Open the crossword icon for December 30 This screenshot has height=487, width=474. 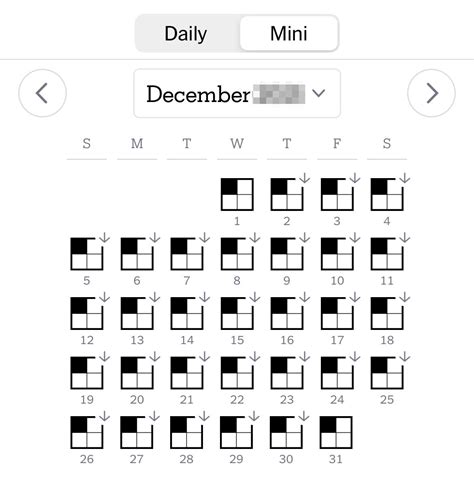coord(286,432)
